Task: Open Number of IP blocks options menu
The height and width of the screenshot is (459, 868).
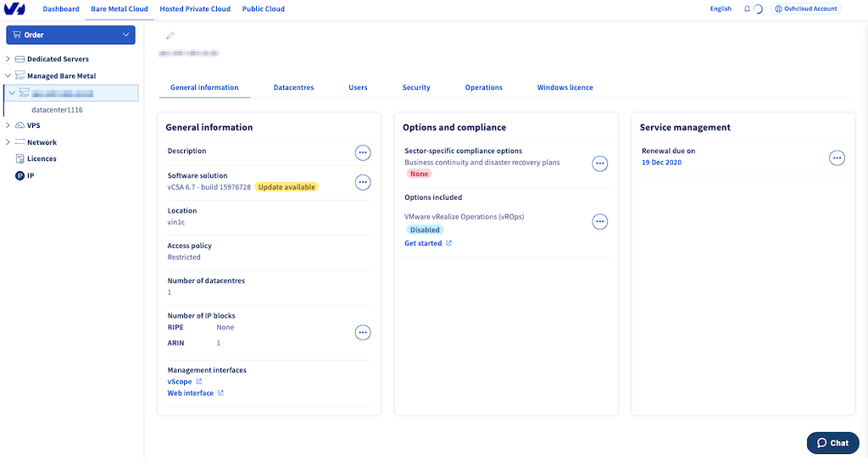Action: coord(363,332)
